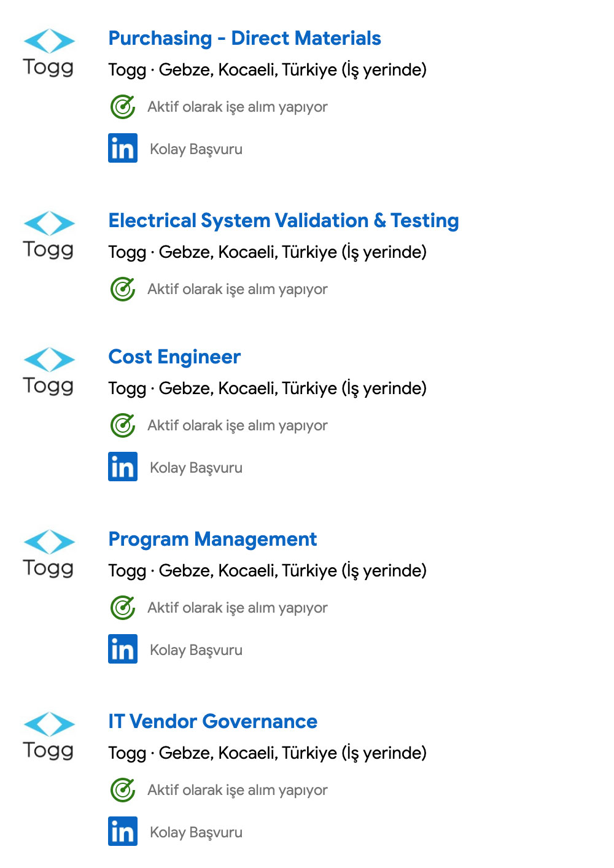
Task: Click LinkedIn icon under Program Management
Action: coord(123,649)
